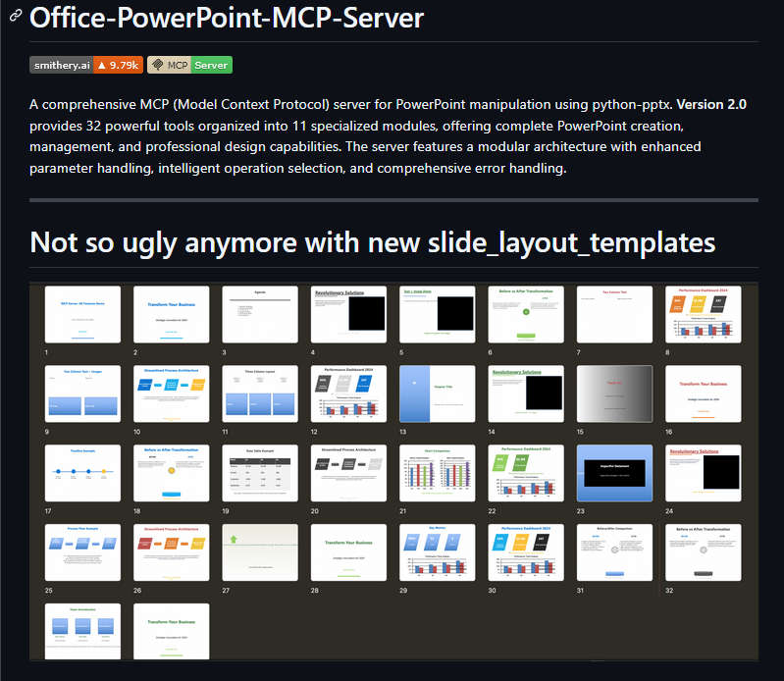Select slide thumbnail number 6
Viewport: 784px width, 681px height.
pyautogui.click(x=526, y=315)
